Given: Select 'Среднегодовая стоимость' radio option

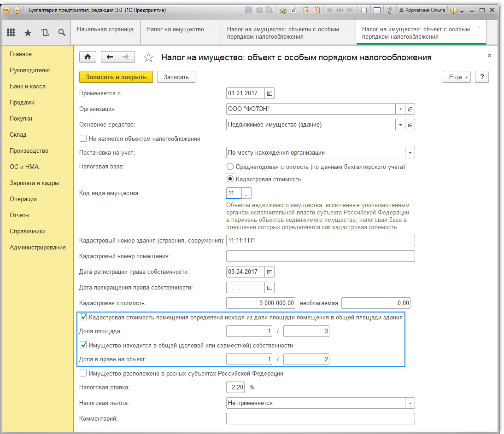Looking at the screenshot, I should (x=230, y=167).
